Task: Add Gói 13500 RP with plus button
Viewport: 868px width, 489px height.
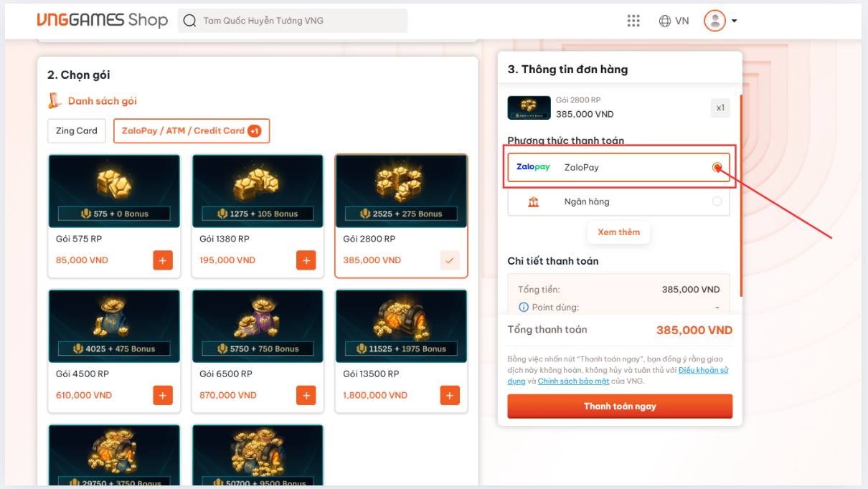Action: 450,395
